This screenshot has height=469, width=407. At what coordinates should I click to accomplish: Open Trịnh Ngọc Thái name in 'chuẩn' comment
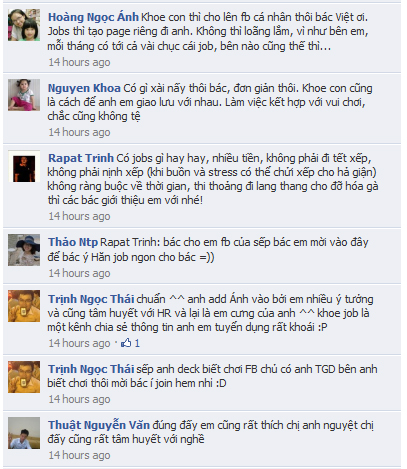(91, 299)
